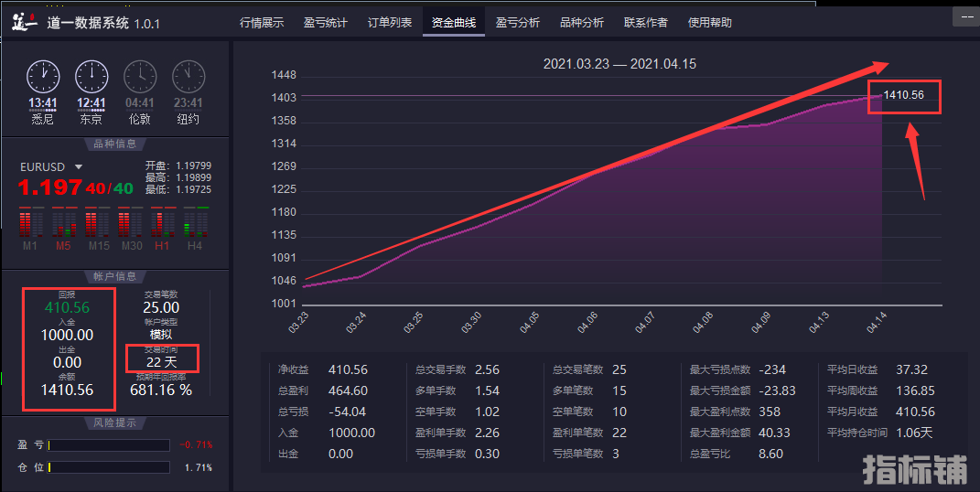Click the Tokyo (东京) clock icon

pyautogui.click(x=92, y=78)
